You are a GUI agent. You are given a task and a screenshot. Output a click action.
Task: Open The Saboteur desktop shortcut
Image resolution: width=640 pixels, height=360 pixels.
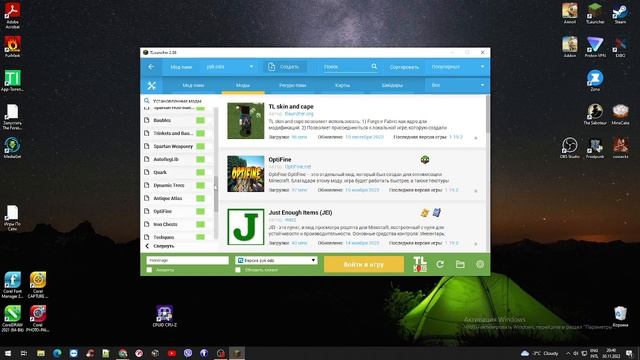tap(595, 113)
